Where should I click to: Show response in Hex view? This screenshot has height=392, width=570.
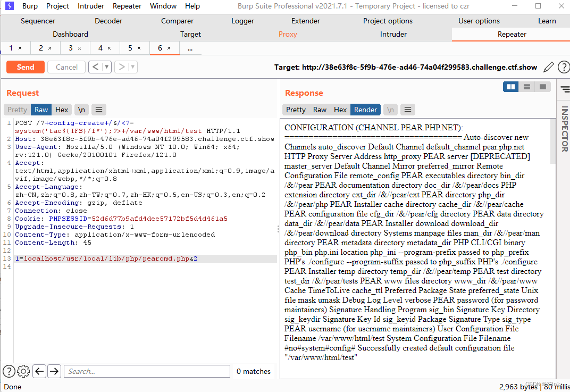click(x=340, y=110)
